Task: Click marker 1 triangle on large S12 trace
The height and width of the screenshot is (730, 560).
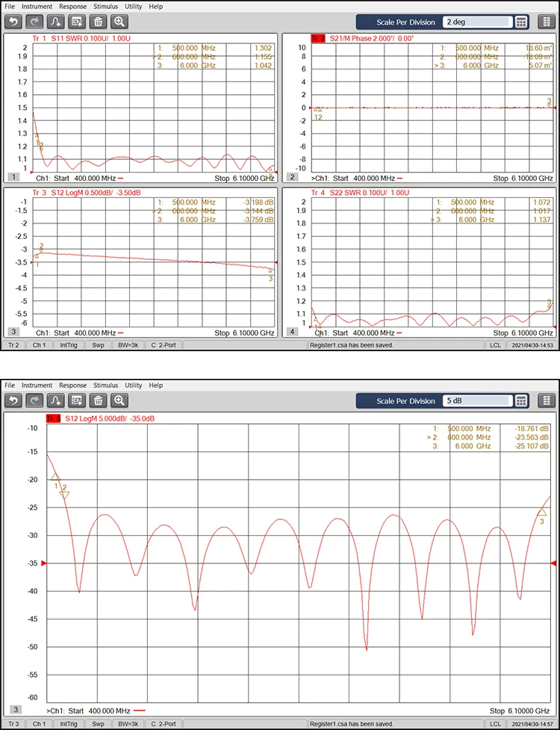Action: (x=55, y=477)
